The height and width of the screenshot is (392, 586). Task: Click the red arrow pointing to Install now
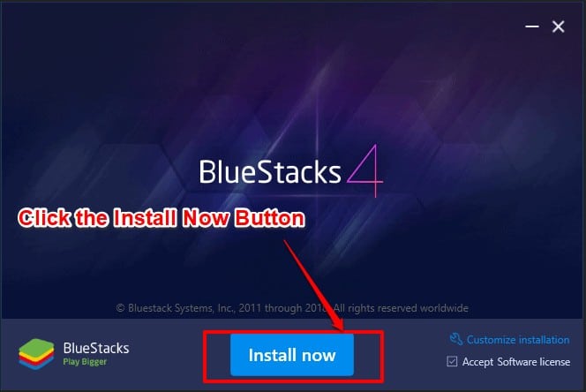[313, 286]
